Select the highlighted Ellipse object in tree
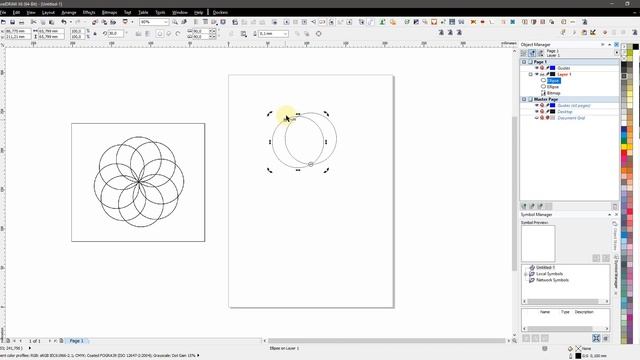Screen dimensions: 640x360 [553, 81]
